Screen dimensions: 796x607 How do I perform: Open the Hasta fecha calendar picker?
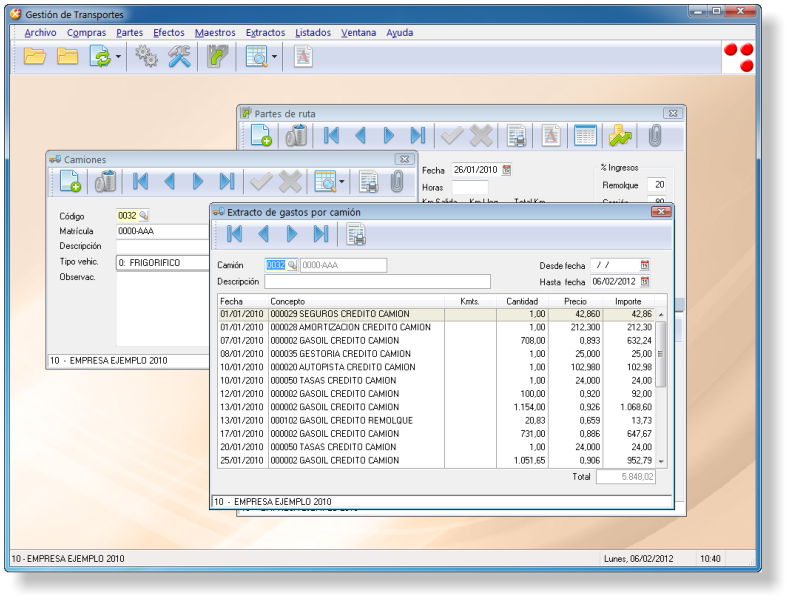(x=645, y=281)
